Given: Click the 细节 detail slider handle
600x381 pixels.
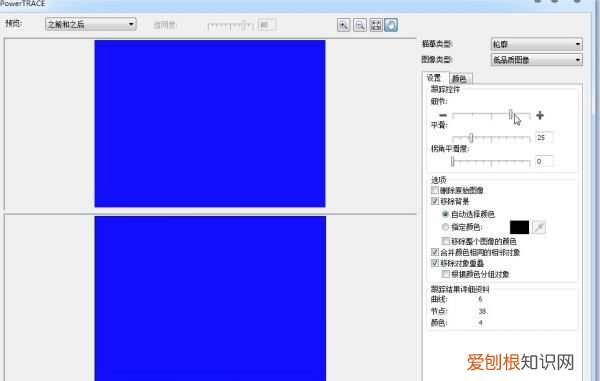Looking at the screenshot, I should (x=510, y=114).
